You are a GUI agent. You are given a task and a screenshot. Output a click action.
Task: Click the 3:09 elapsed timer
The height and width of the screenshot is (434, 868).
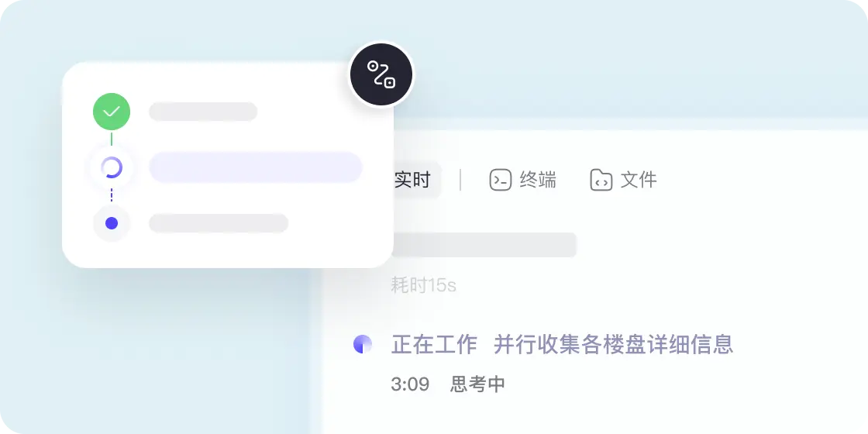pyautogui.click(x=410, y=384)
